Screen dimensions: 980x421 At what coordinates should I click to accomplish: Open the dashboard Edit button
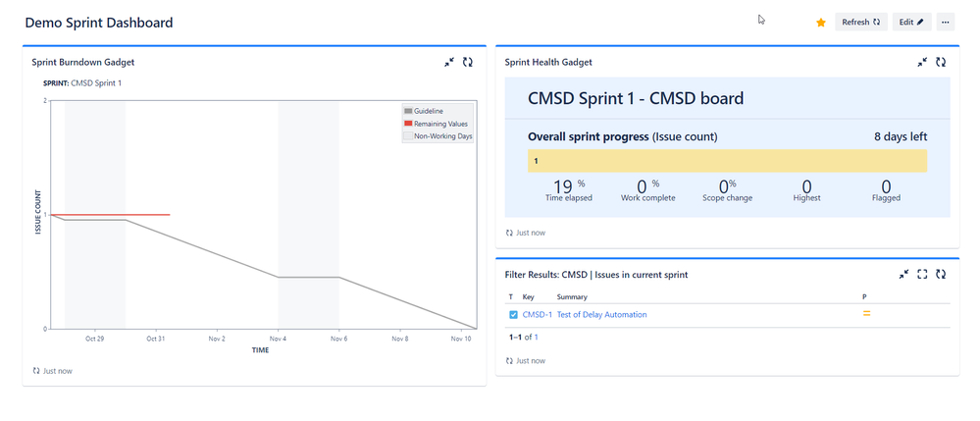pos(911,22)
